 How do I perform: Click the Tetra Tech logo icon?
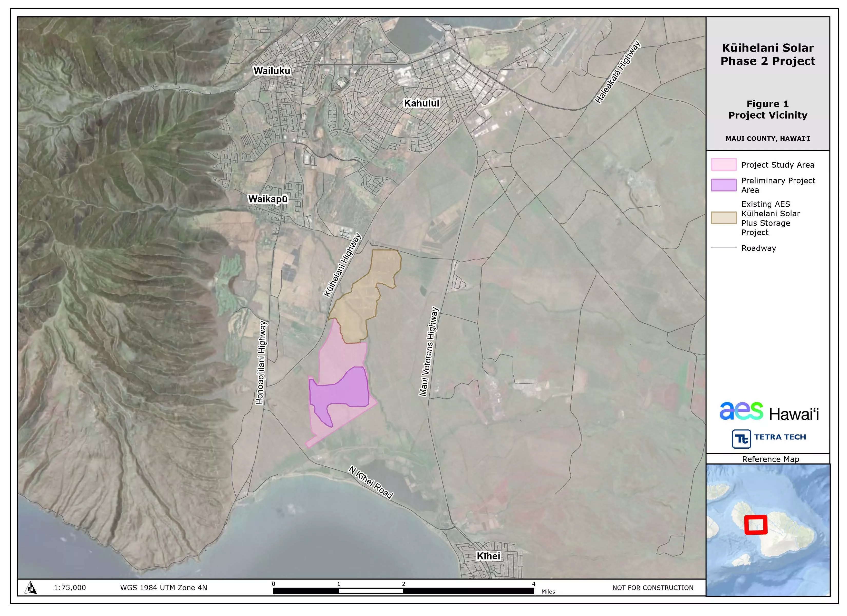tap(741, 439)
